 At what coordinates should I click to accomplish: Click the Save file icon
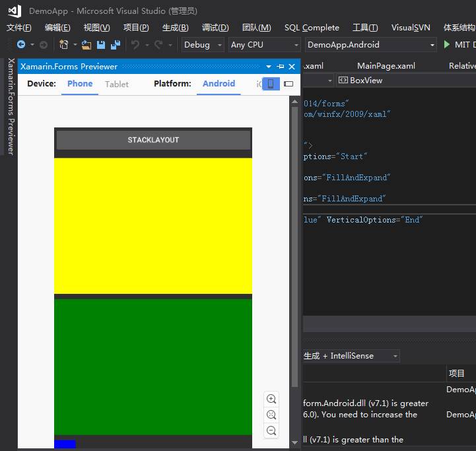click(101, 45)
